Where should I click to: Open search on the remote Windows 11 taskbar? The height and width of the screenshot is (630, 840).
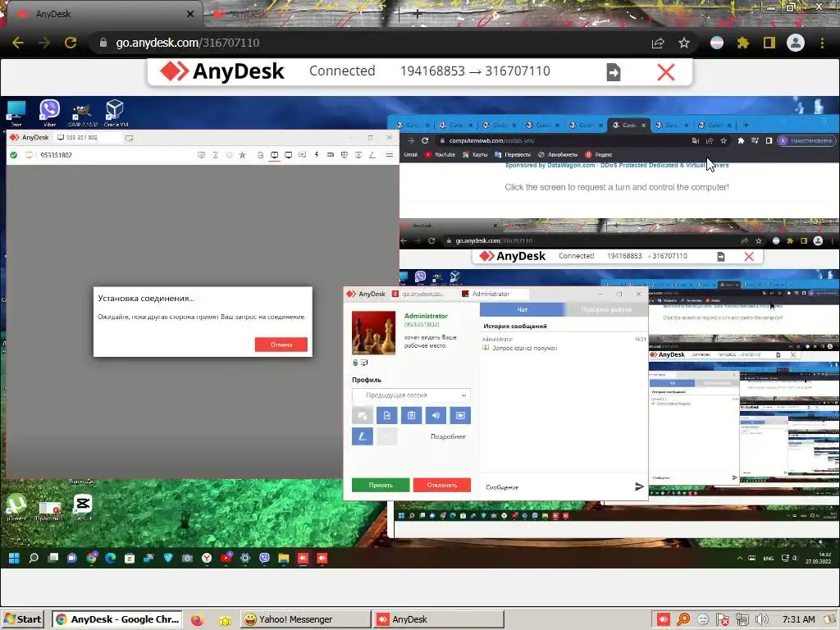[x=33, y=558]
